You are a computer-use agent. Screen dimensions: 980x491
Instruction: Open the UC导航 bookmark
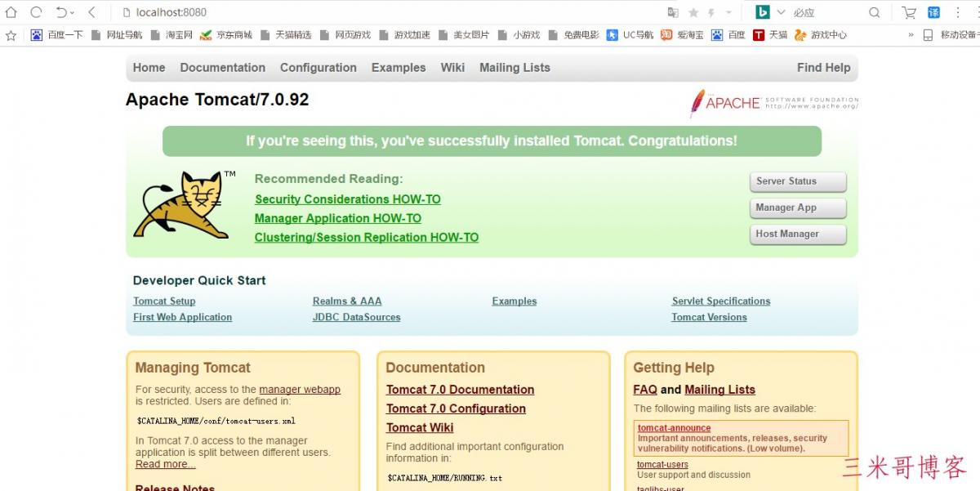[630, 35]
